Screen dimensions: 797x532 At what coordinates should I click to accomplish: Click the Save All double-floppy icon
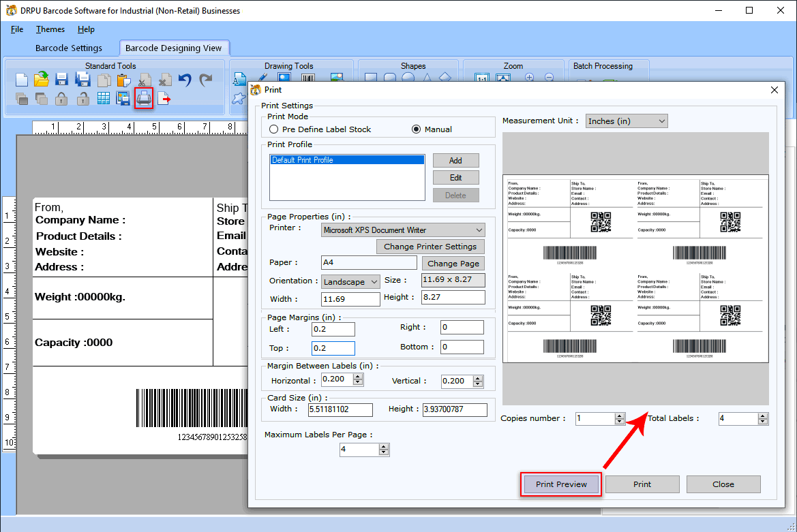[x=82, y=79]
